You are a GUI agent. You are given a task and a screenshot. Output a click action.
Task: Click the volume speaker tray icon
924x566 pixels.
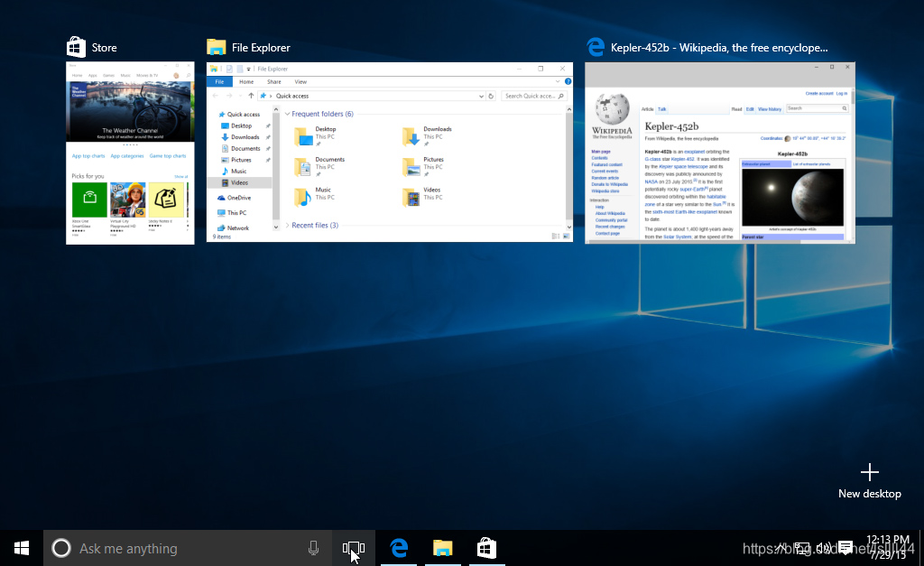coord(824,548)
